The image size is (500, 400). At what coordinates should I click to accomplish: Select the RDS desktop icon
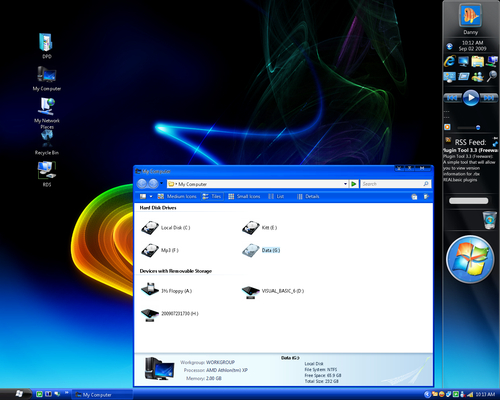pyautogui.click(x=47, y=174)
